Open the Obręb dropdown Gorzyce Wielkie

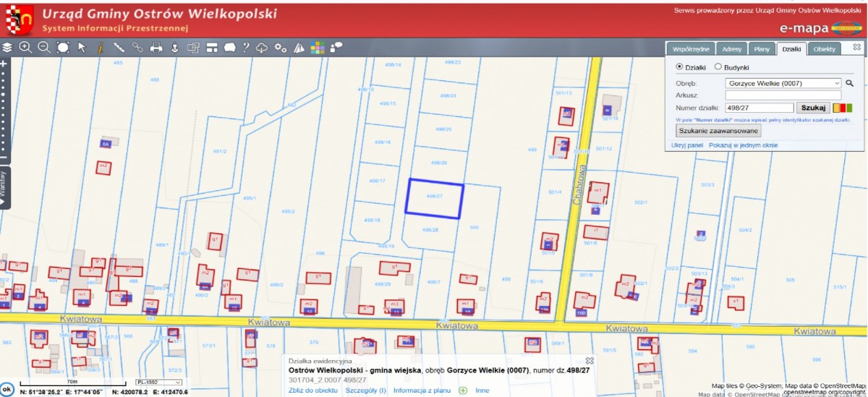tap(784, 83)
